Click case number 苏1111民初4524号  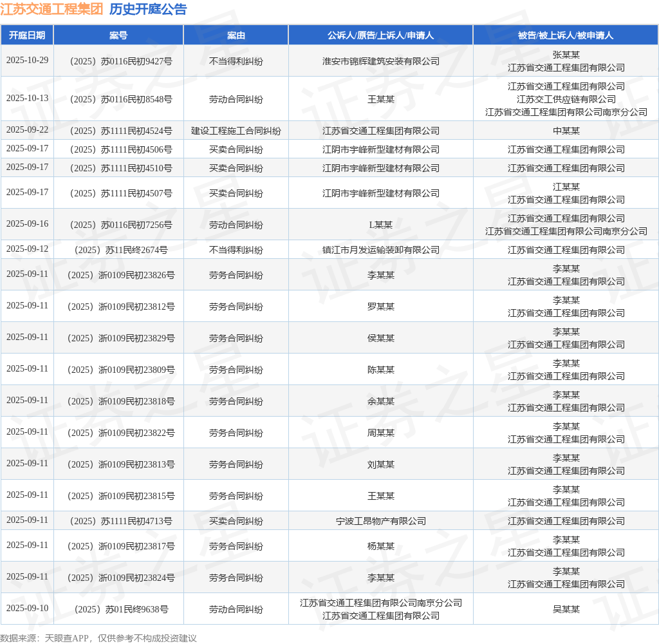(x=121, y=131)
